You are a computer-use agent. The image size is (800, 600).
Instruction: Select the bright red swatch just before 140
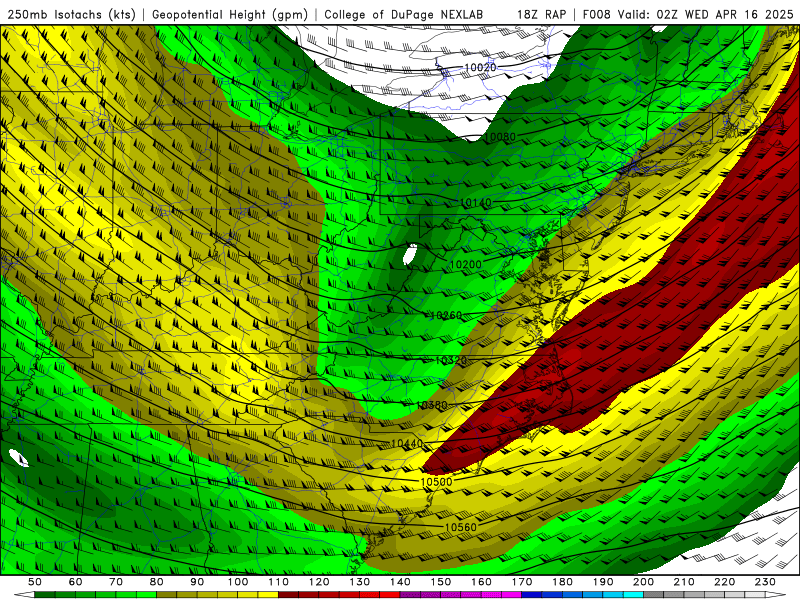[x=390, y=595]
